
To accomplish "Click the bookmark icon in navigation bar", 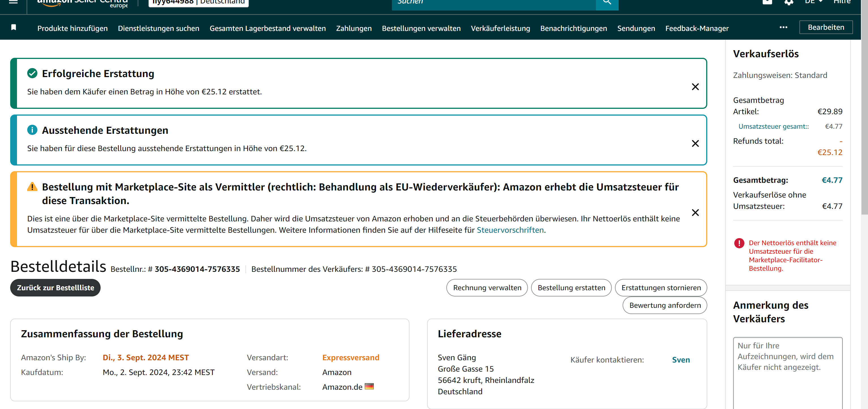I will click(14, 27).
